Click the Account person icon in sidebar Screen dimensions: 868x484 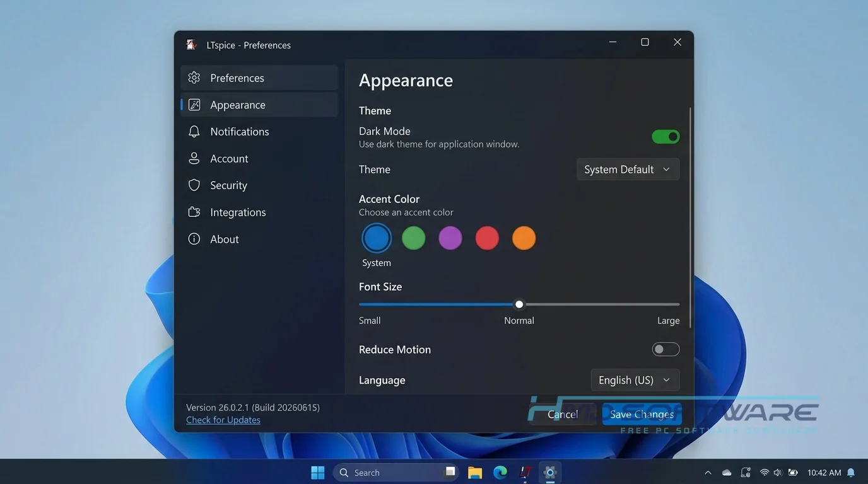[194, 158]
